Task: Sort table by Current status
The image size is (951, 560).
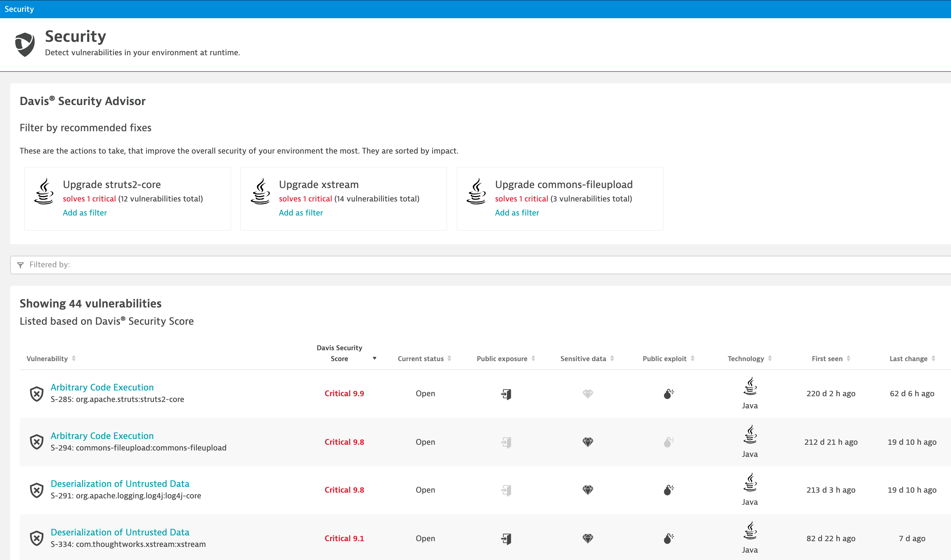Action: tap(424, 359)
